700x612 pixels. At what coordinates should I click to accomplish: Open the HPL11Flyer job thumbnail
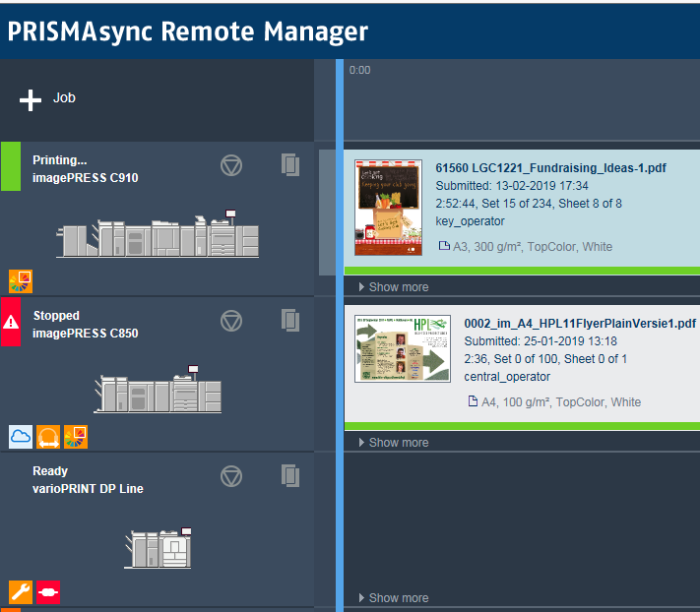click(403, 349)
